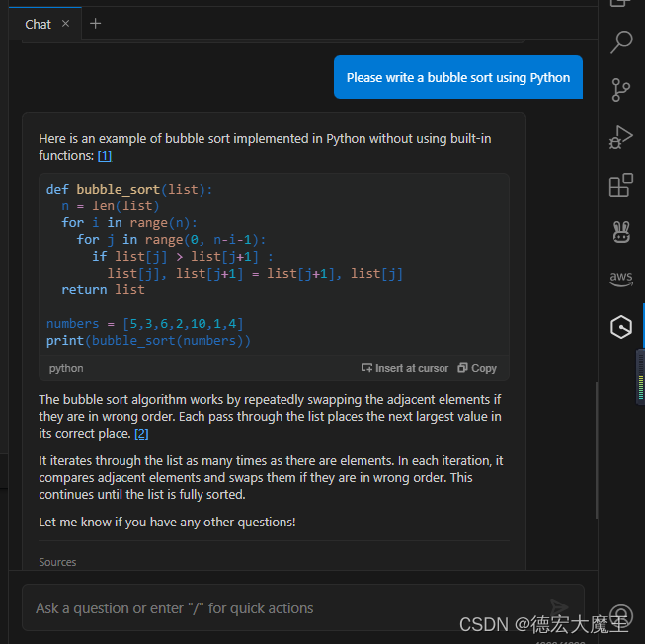This screenshot has width=645, height=644.
Task: Open the Source Control view
Action: pyautogui.click(x=620, y=90)
